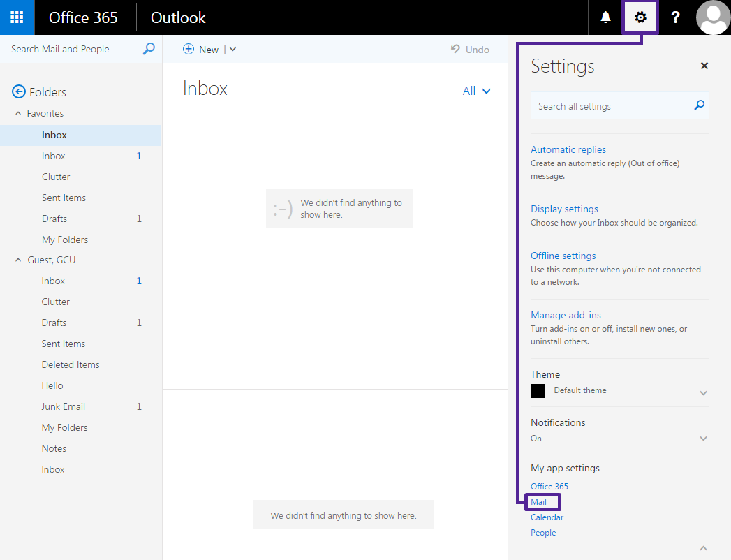Collapse the Favorites group
The image size is (731, 560).
tap(18, 113)
